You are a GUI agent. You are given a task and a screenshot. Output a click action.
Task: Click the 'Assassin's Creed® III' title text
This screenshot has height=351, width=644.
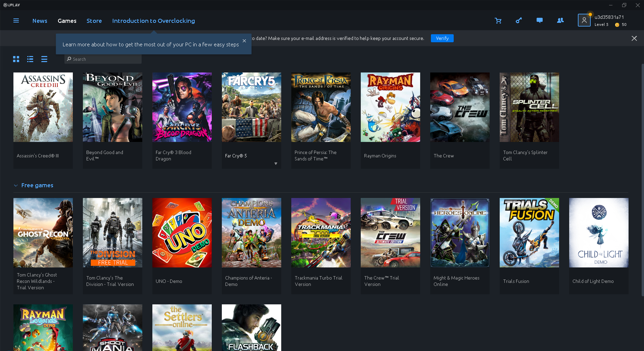(38, 156)
